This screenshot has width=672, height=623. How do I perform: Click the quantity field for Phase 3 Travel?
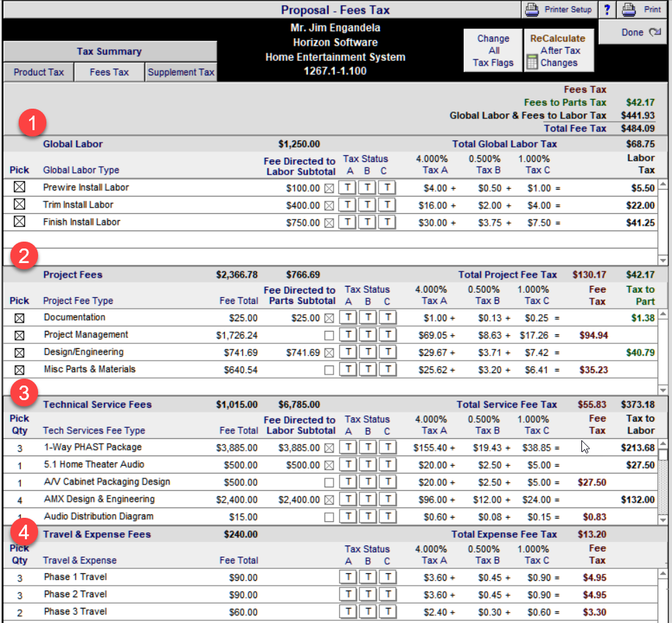pyautogui.click(x=19, y=613)
